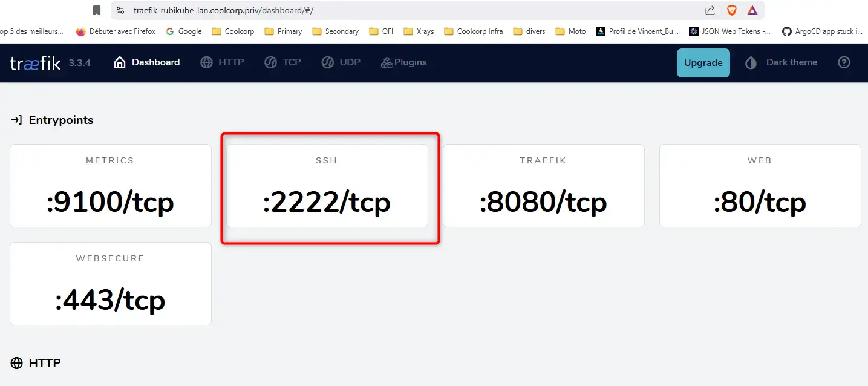This screenshot has height=386, width=868.
Task: Click the share page icon in address bar
Action: (710, 10)
